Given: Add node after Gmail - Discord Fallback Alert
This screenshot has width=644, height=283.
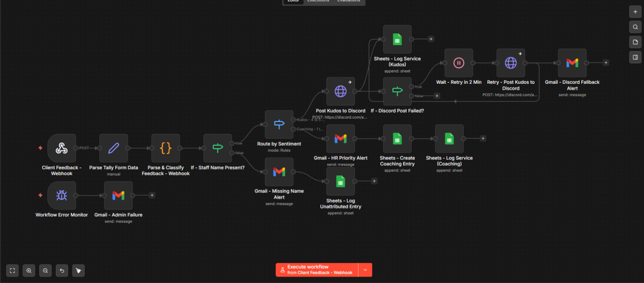Looking at the screenshot, I should (x=606, y=63).
